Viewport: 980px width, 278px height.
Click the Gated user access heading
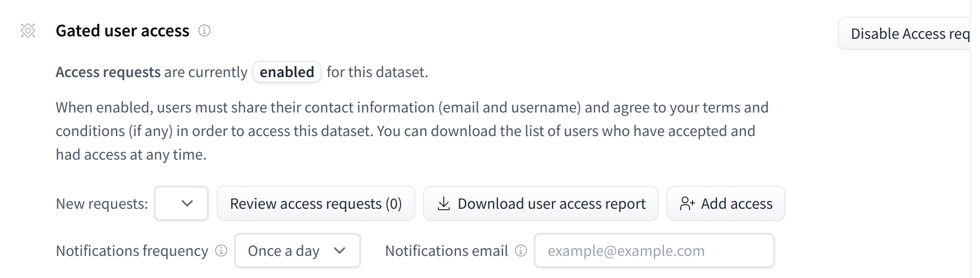[122, 30]
